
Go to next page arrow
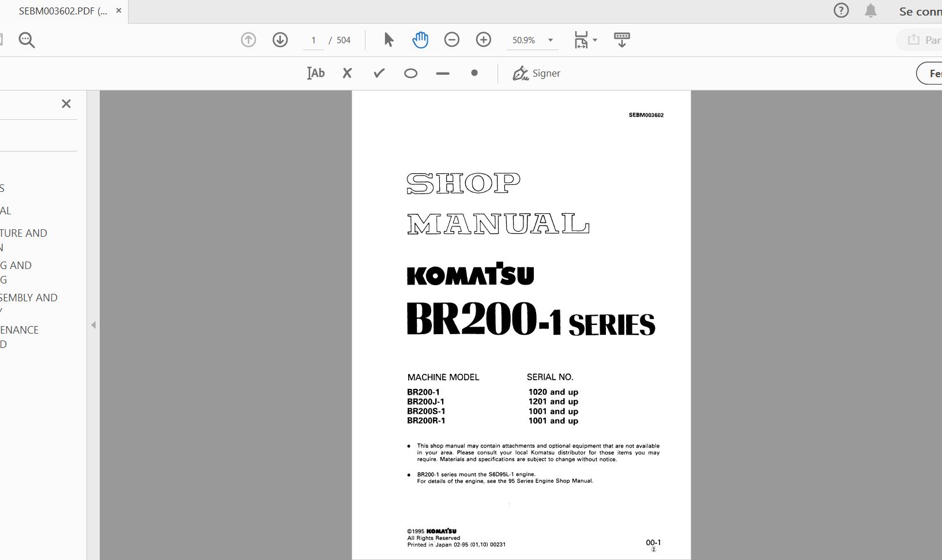pos(280,40)
